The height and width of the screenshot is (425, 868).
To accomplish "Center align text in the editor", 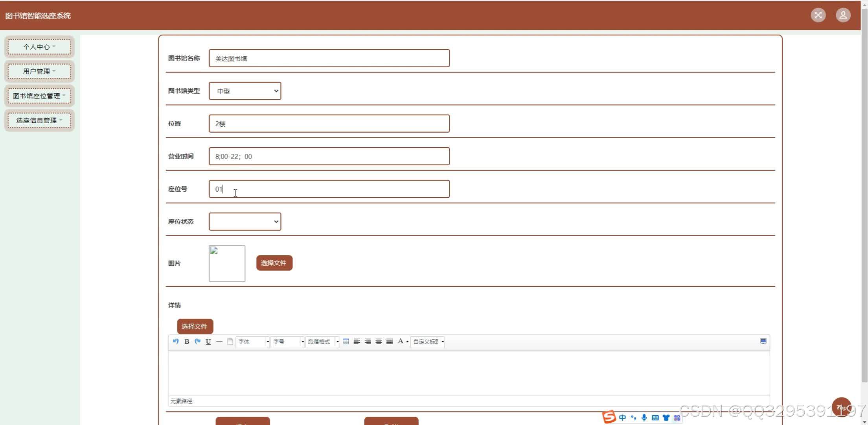I will coord(379,341).
